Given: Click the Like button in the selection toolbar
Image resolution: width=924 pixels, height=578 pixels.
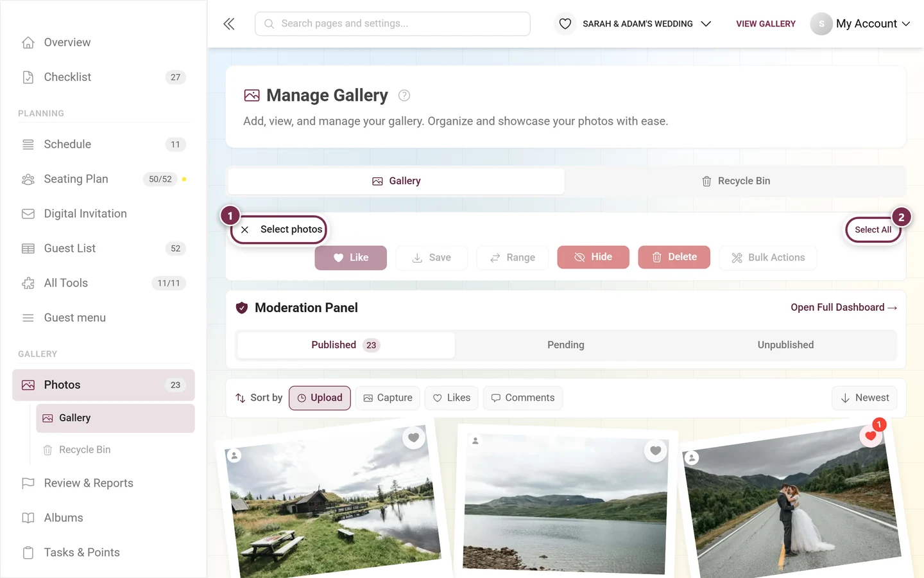Looking at the screenshot, I should (x=351, y=258).
